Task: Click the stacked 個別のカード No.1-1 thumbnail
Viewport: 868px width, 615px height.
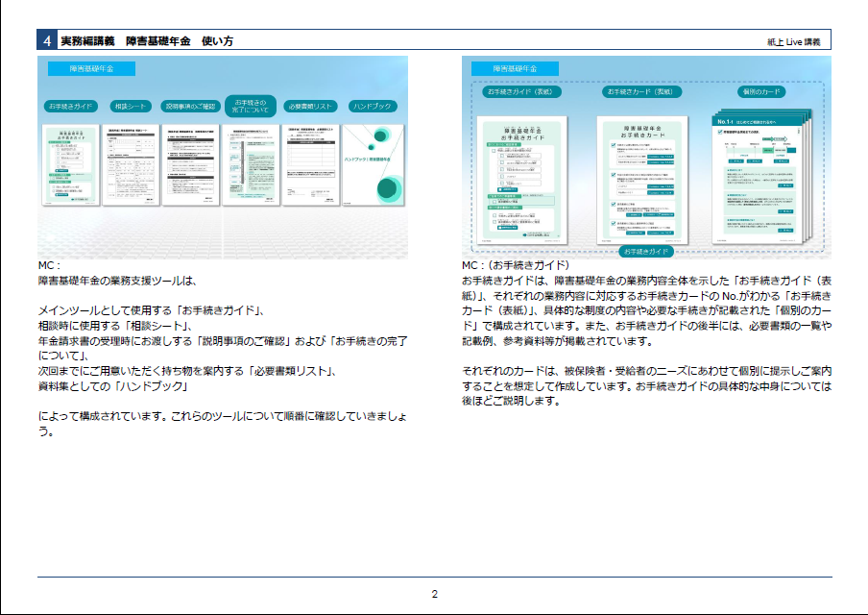Action: [759, 178]
